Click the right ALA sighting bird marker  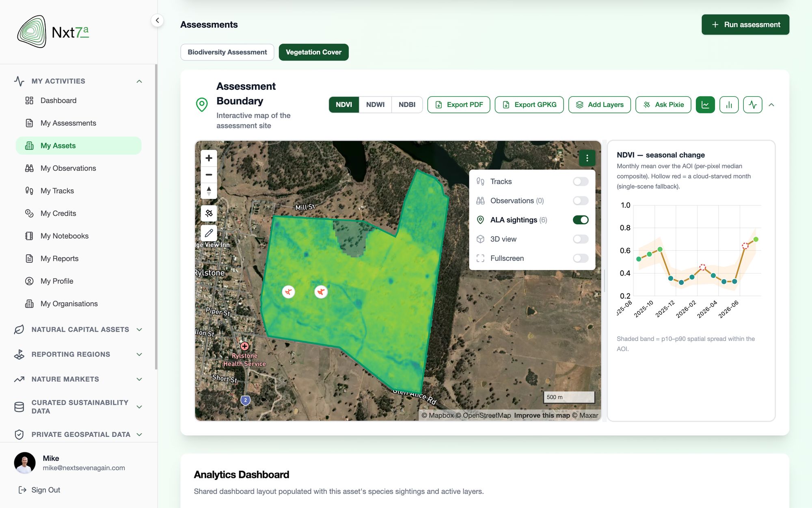(x=321, y=292)
